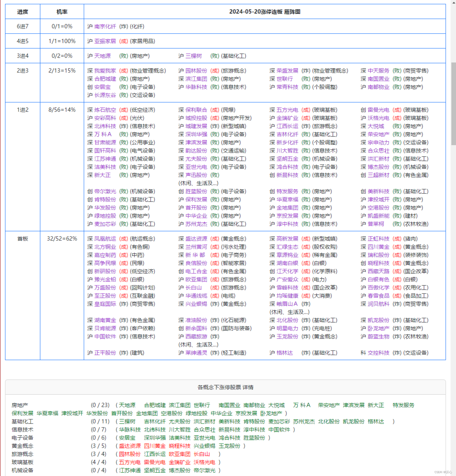The width and height of the screenshot is (456, 476).
Task: Click 天地源 in the 房地产 concept list
Action: (x=127, y=405)
